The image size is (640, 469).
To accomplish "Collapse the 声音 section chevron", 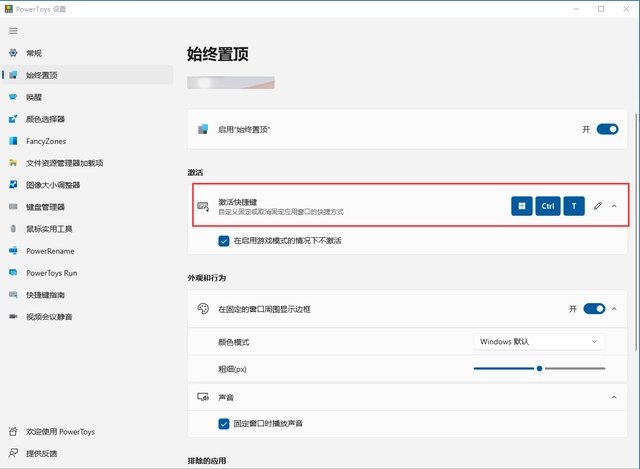I will pyautogui.click(x=614, y=397).
